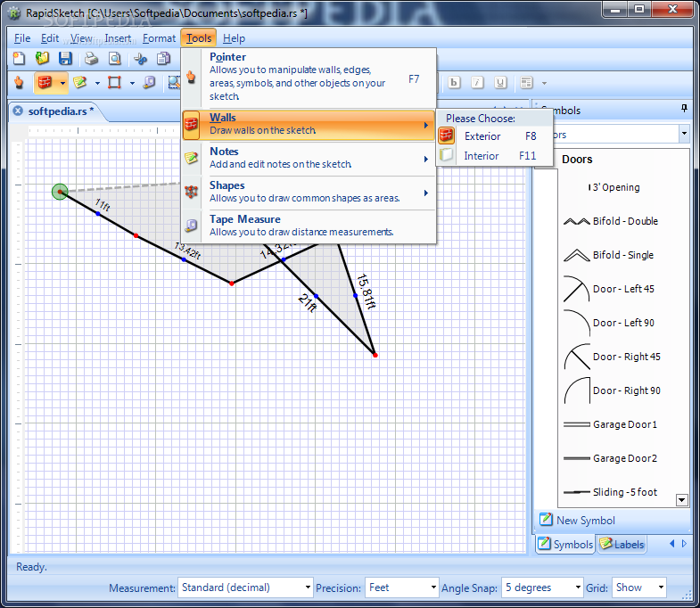Click the table layout icon in format toolbar
The height and width of the screenshot is (608, 700).
coord(526,83)
